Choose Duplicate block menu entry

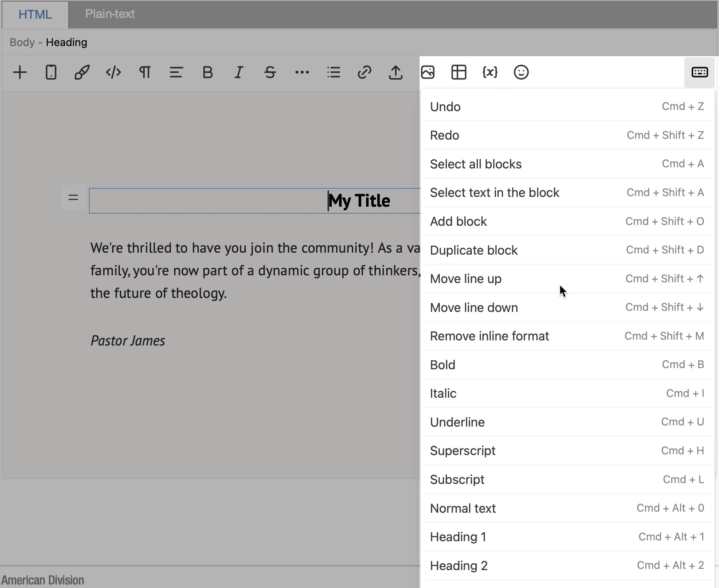568,250
